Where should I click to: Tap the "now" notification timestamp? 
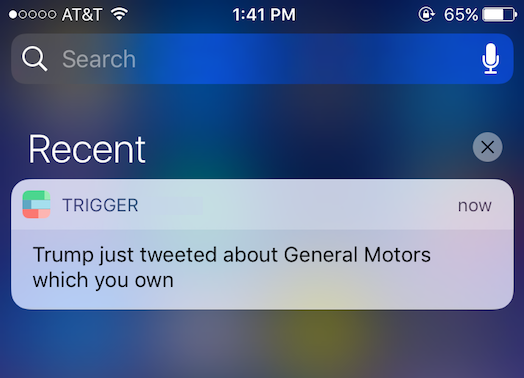(475, 206)
